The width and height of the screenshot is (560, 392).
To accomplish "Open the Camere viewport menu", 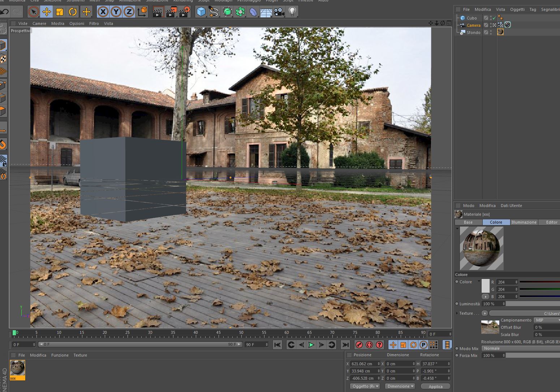I will pyautogui.click(x=39, y=23).
